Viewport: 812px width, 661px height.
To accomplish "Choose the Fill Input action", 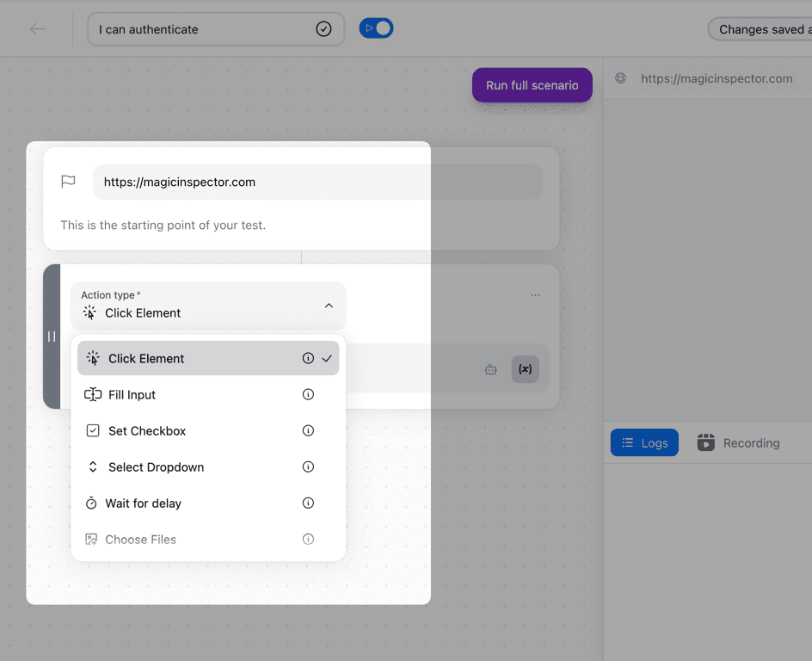I will (x=208, y=395).
